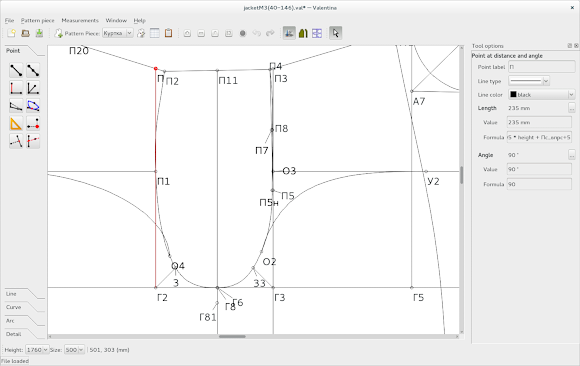Click the Length Value field showing 235 mm
The width and height of the screenshot is (580, 366).
pyautogui.click(x=539, y=122)
